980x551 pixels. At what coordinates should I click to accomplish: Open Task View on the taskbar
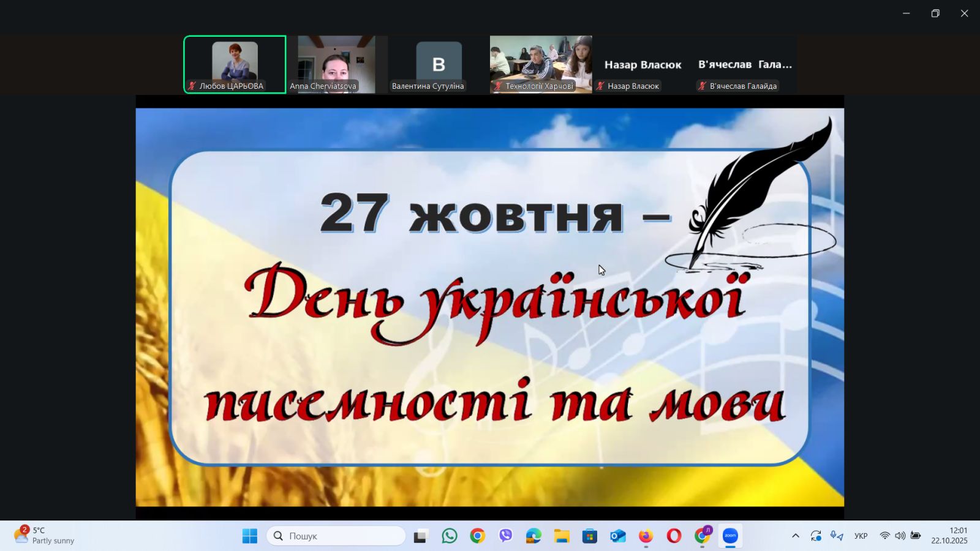point(420,536)
